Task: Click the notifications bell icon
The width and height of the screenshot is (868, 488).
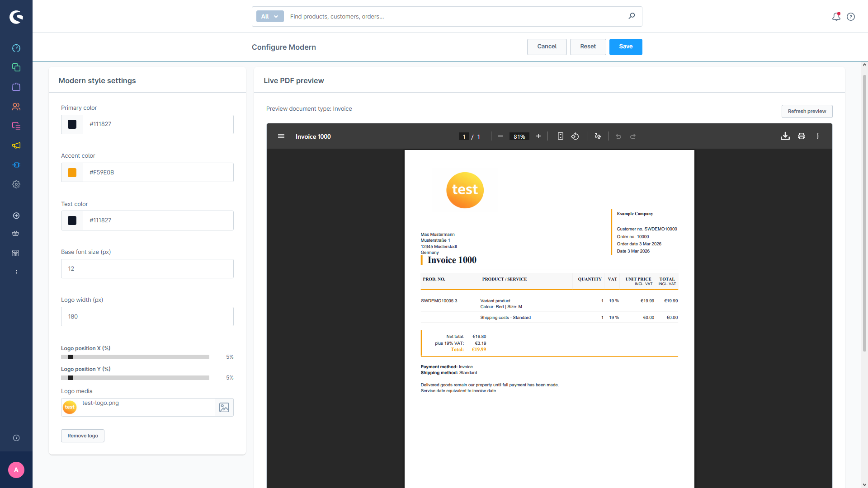Action: 836,17
